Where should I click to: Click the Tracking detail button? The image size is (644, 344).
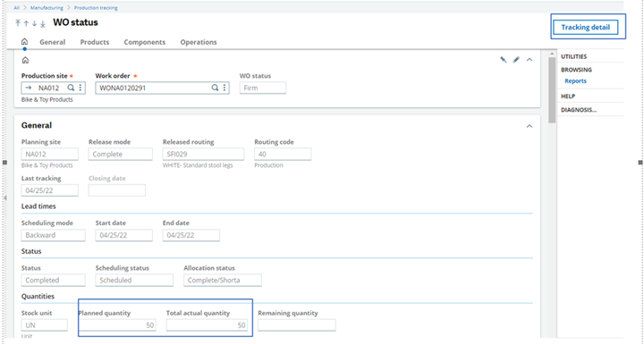586,27
